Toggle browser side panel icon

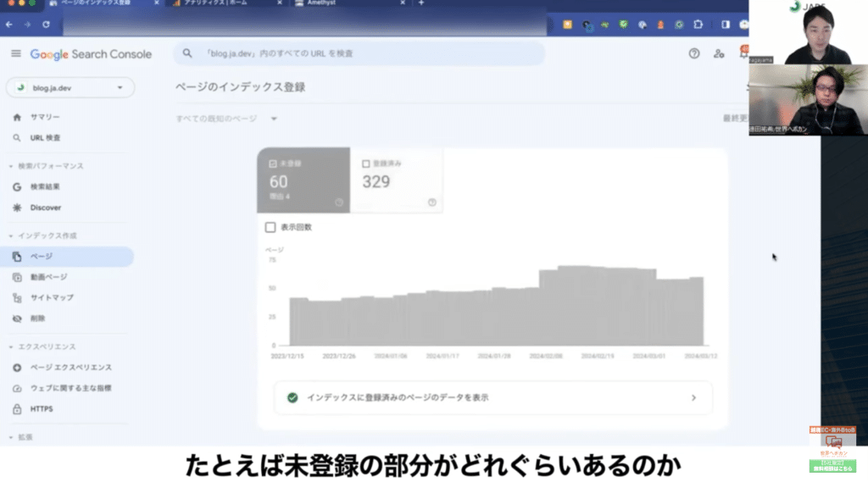pos(726,25)
